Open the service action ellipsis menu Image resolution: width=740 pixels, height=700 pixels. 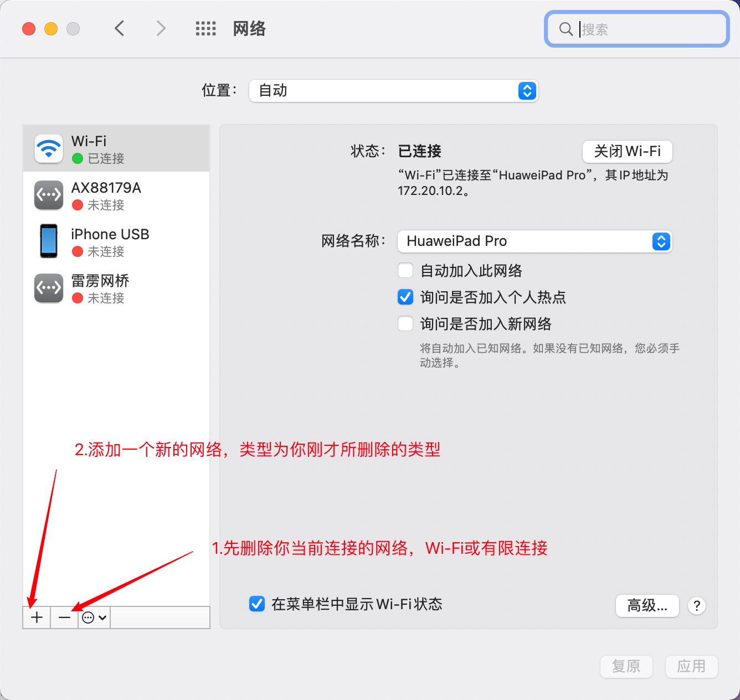94,617
